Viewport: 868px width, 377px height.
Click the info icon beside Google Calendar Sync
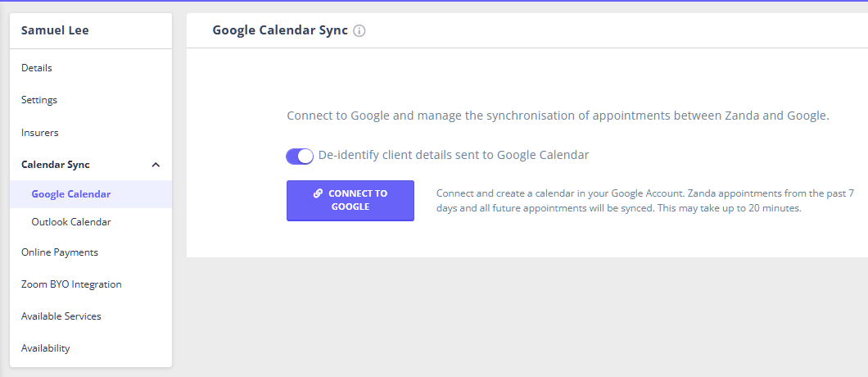click(x=359, y=31)
